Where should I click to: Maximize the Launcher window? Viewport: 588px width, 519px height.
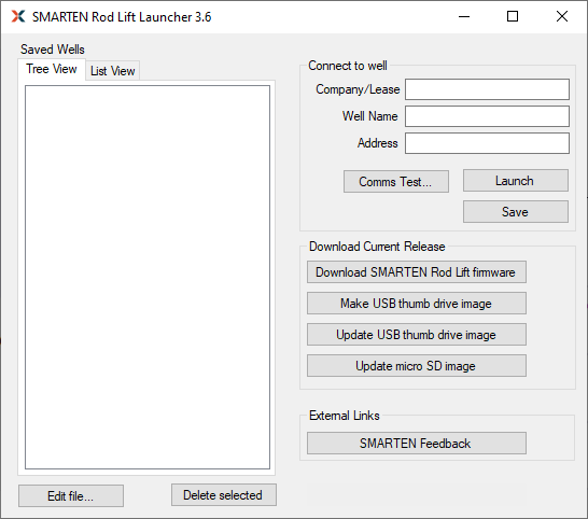(512, 16)
